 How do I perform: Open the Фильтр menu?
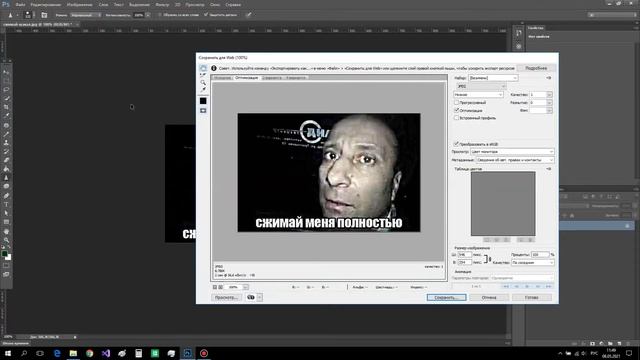162,4
